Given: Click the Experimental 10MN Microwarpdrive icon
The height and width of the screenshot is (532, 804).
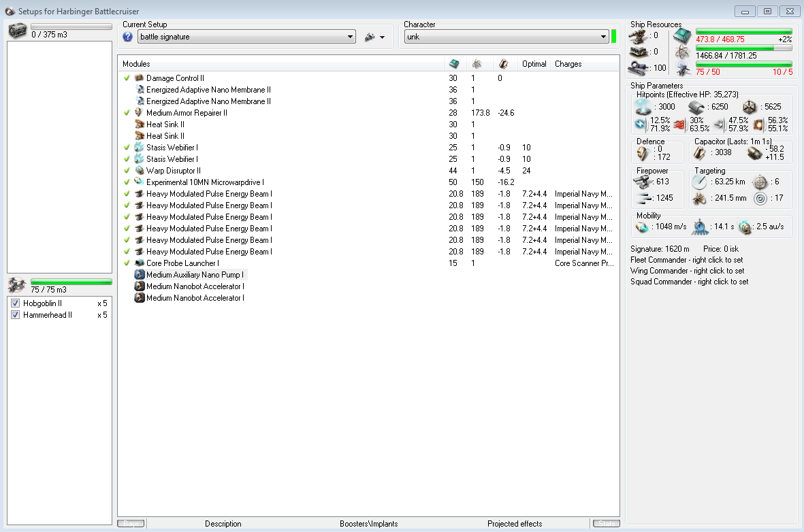Looking at the screenshot, I should coord(139,182).
